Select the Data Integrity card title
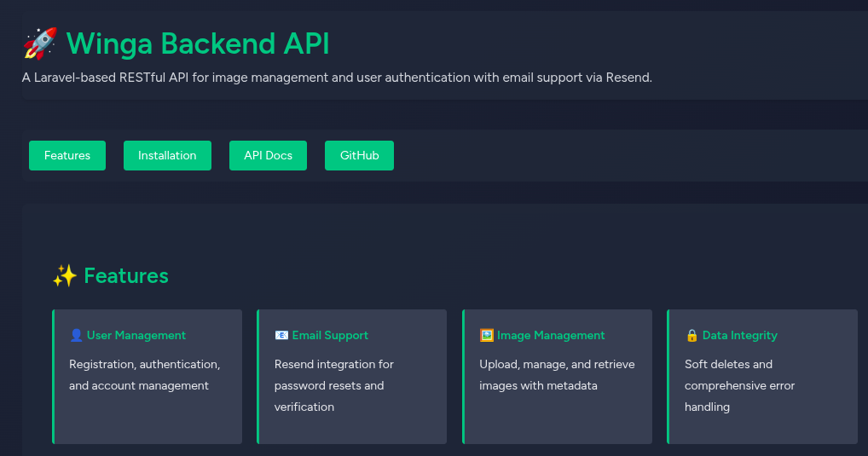868x456 pixels. coord(739,335)
